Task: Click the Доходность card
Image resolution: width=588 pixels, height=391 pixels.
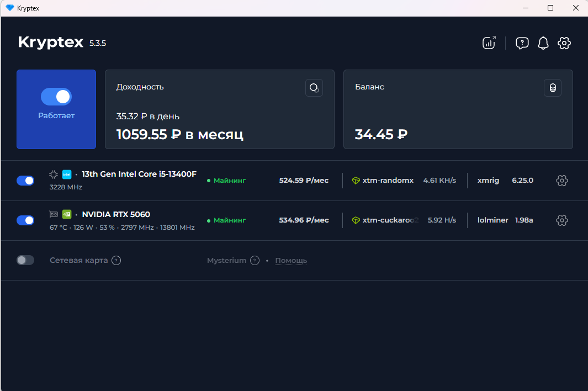Action: pyautogui.click(x=220, y=109)
